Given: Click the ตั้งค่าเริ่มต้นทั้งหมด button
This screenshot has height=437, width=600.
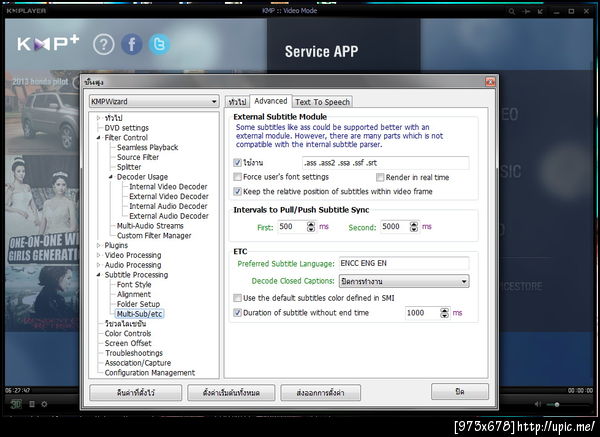Looking at the screenshot, I should point(231,393).
